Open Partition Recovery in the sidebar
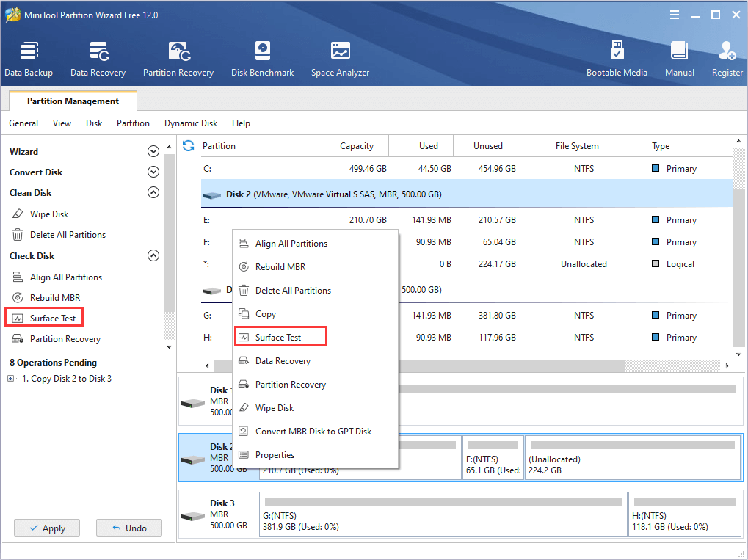 point(56,338)
